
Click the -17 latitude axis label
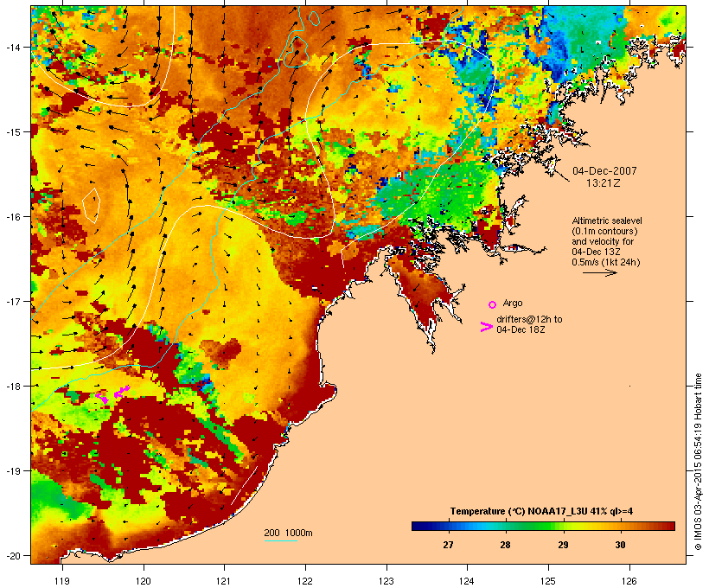12,301
